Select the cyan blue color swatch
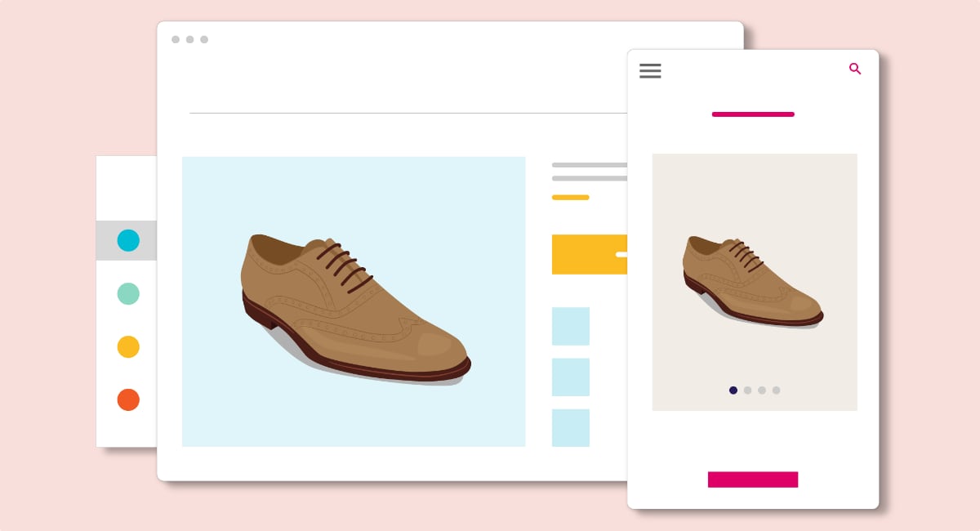Image resolution: width=980 pixels, height=531 pixels. [x=128, y=240]
